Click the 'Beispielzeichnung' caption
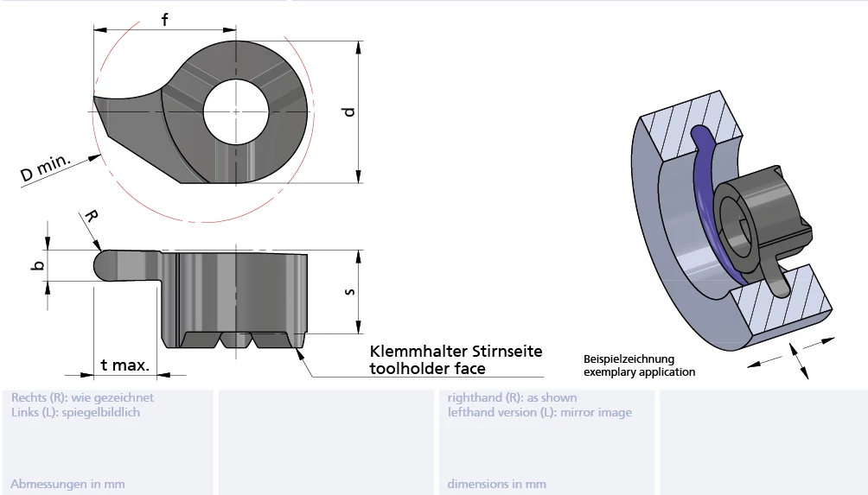 pos(629,359)
